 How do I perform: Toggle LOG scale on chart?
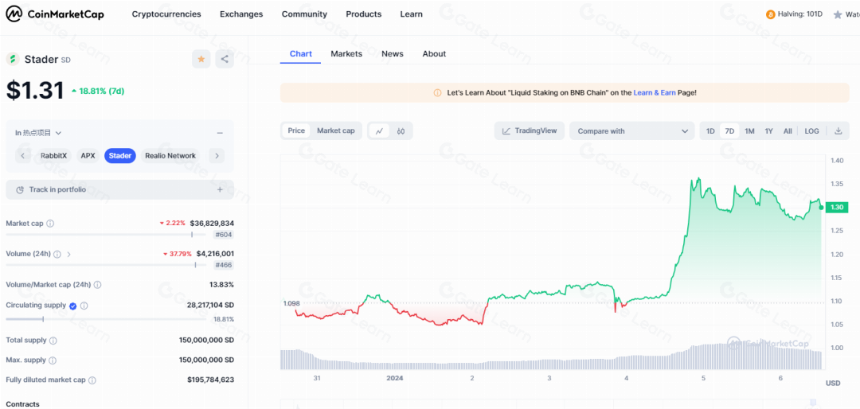[812, 131]
